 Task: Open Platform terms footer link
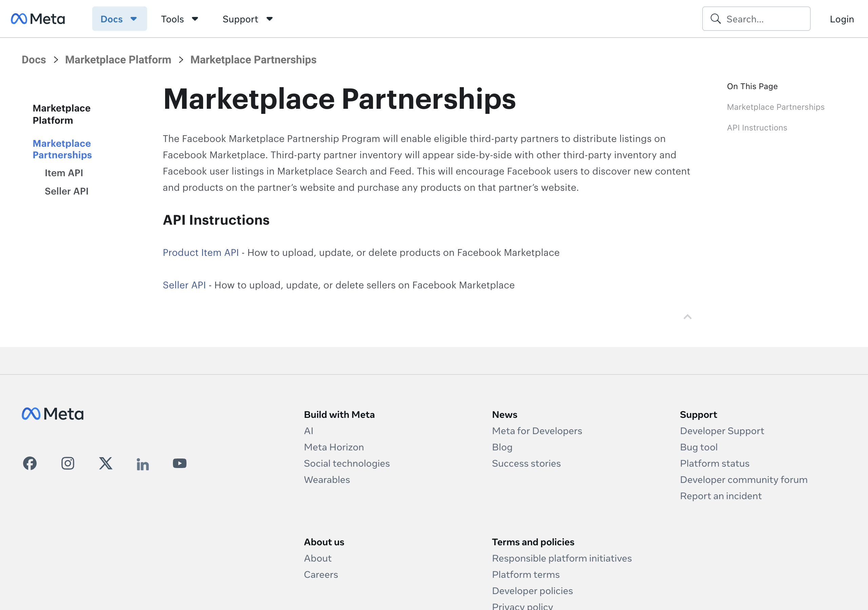click(x=526, y=574)
